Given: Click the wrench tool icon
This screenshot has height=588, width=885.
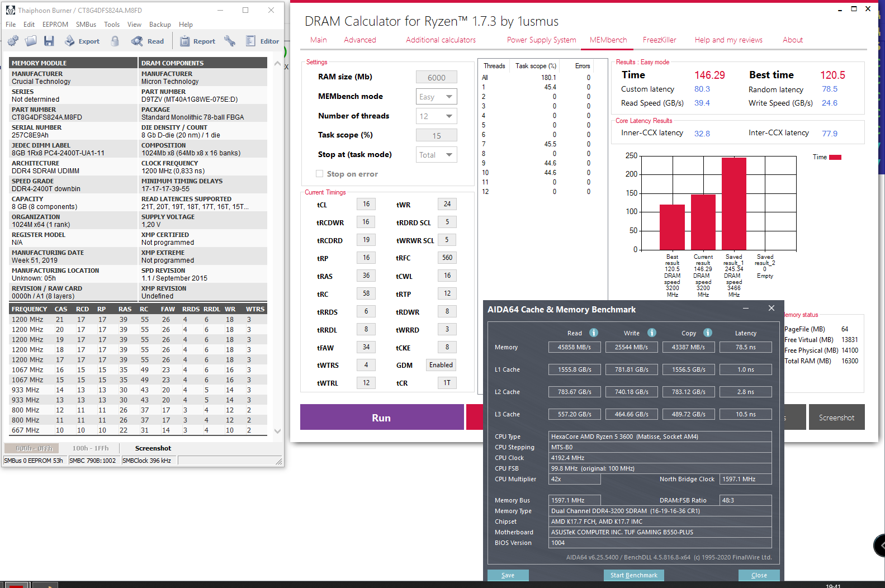Looking at the screenshot, I should point(230,41).
